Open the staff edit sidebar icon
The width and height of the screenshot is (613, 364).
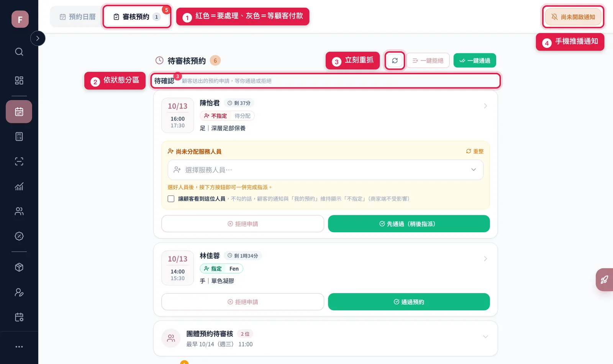pos(19,292)
